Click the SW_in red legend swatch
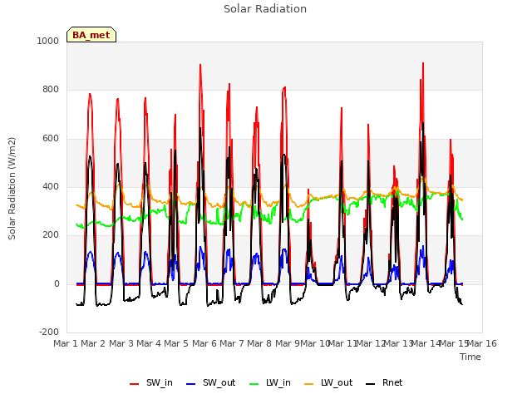The height and width of the screenshot is (399, 532). 135,384
